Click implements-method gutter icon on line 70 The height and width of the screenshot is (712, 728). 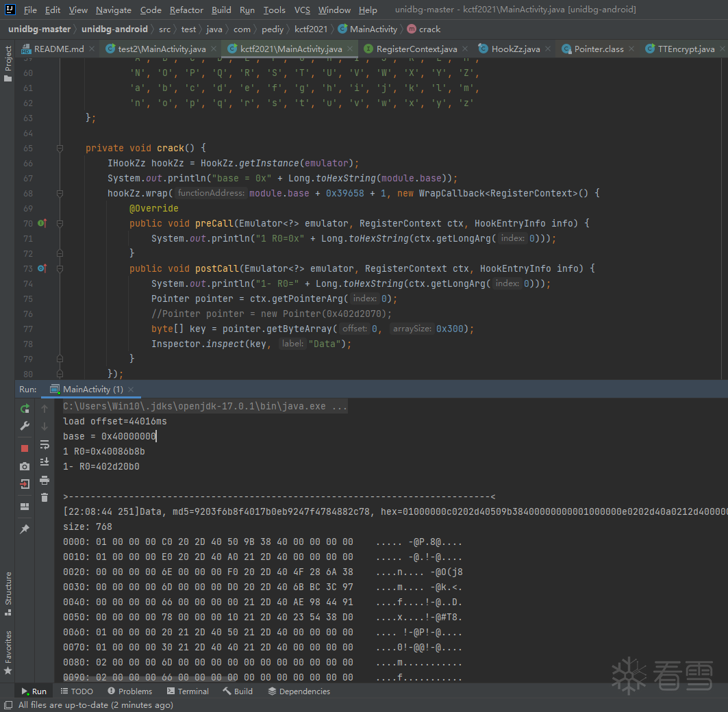[42, 223]
